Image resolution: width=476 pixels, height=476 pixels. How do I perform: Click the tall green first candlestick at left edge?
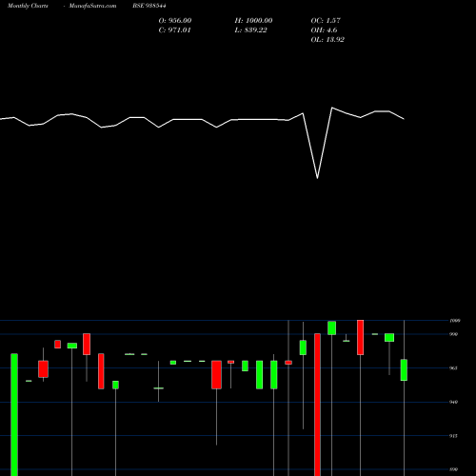14,415
